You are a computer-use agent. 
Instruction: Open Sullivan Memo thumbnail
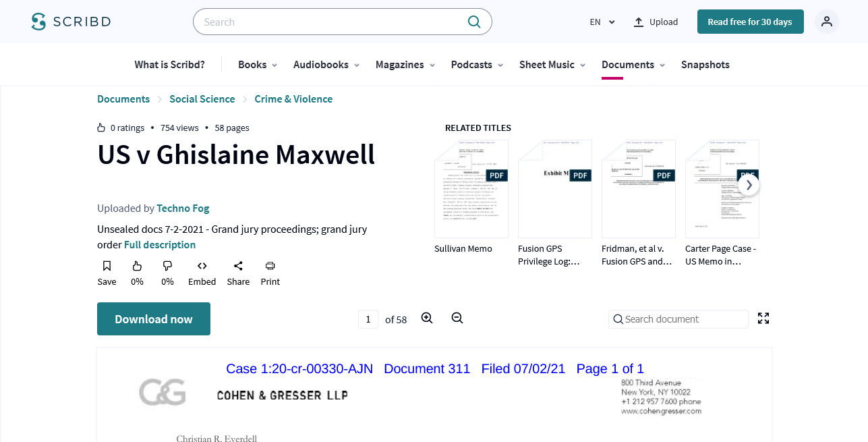[471, 189]
